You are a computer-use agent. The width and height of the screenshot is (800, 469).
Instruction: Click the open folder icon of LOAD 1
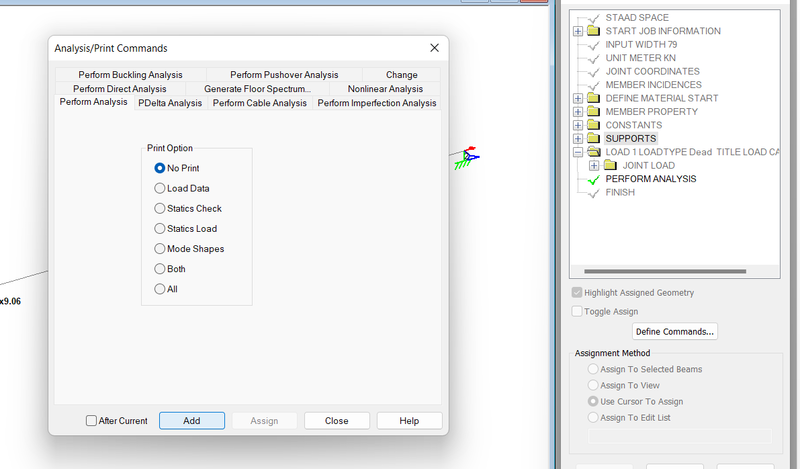pos(593,152)
